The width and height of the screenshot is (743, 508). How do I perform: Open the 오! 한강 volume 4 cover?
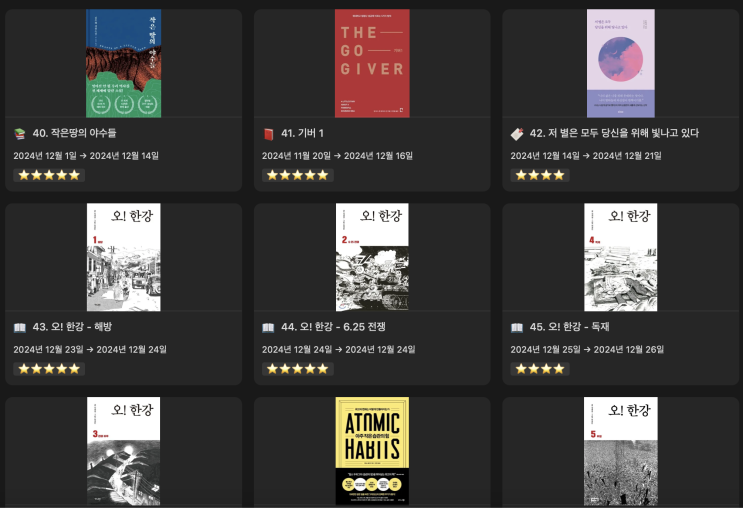621,257
